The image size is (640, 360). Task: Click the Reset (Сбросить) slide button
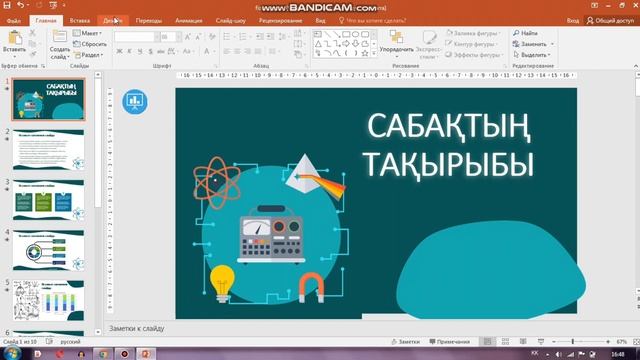(89, 44)
